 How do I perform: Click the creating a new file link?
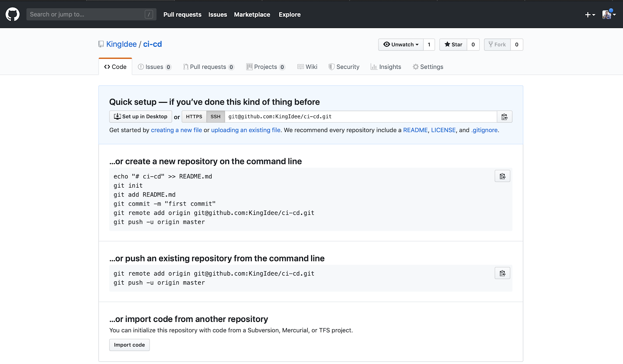click(176, 130)
